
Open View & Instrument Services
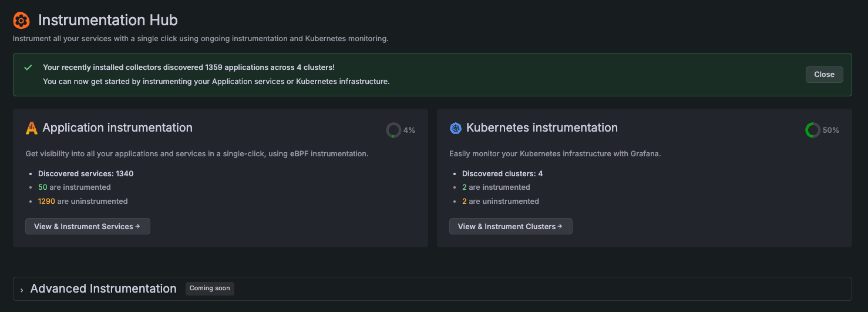pyautogui.click(x=88, y=226)
